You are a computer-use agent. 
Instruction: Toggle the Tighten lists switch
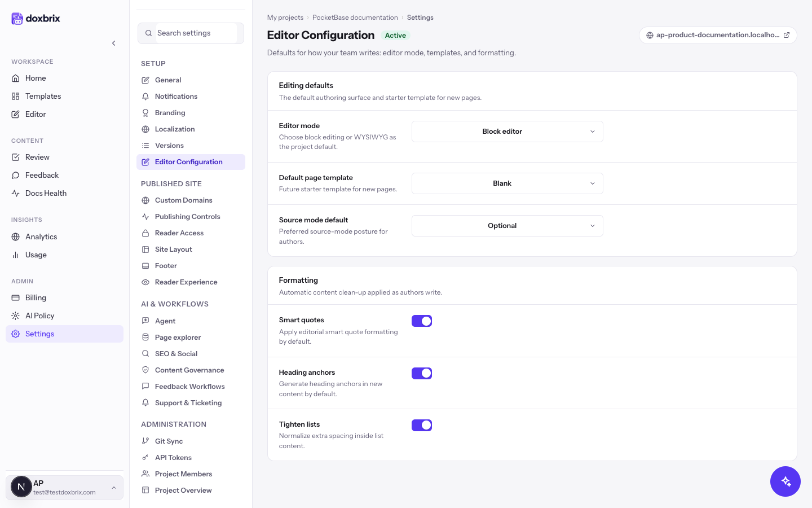pos(422,425)
